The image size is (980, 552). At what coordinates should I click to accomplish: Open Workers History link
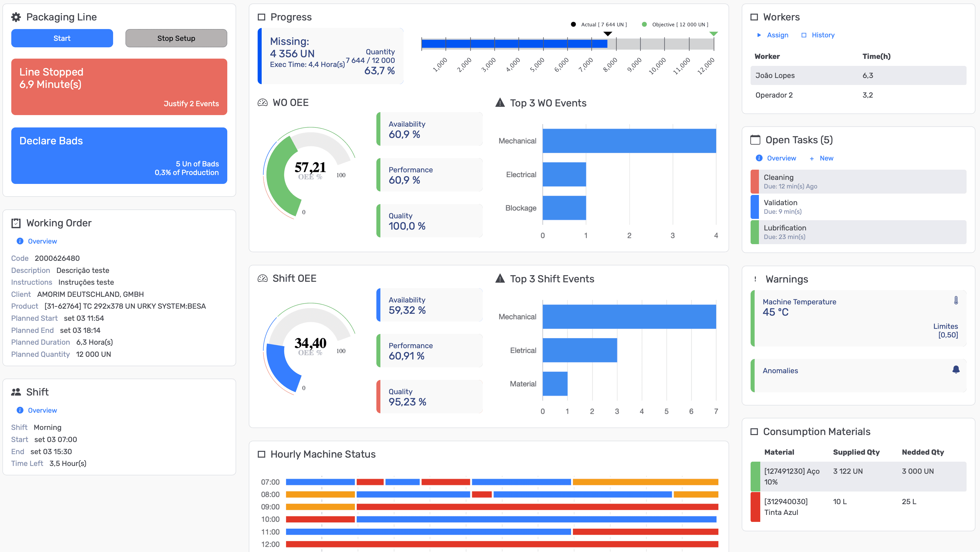tap(823, 35)
